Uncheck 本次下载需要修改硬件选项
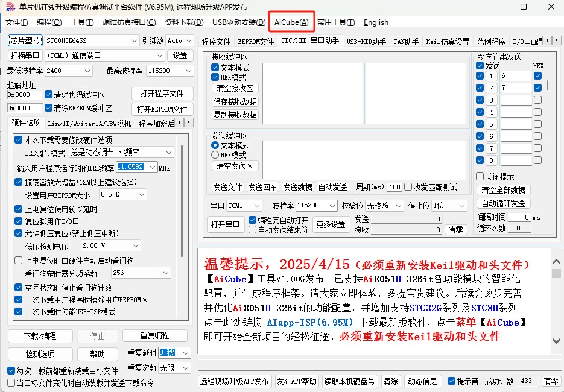The height and width of the screenshot is (392, 564). [18, 139]
